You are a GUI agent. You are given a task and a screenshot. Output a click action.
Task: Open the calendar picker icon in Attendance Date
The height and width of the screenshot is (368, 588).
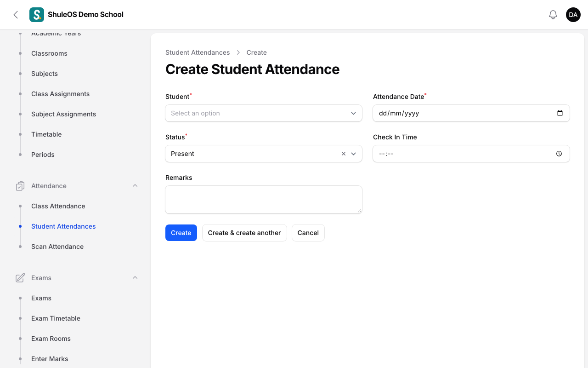(560, 113)
